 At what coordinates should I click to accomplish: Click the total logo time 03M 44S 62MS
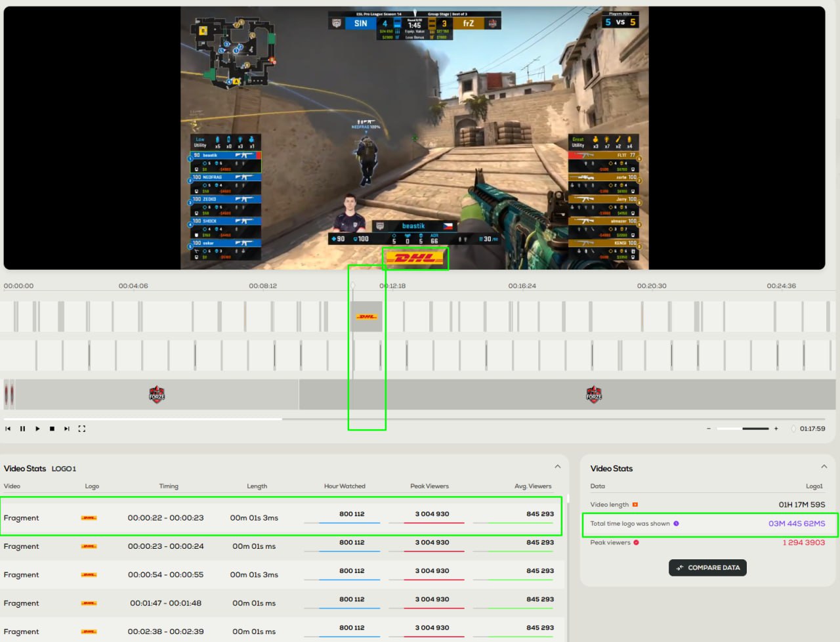[797, 524]
